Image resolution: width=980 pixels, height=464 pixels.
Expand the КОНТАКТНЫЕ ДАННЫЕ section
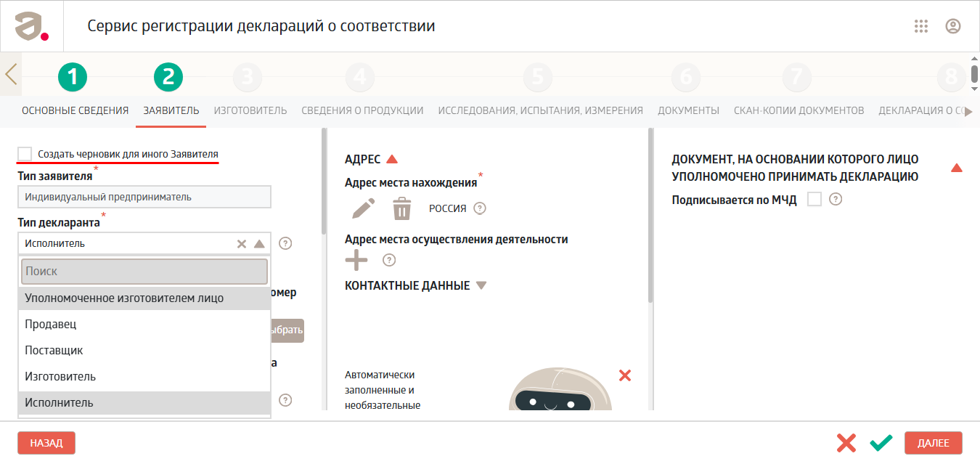pos(480,286)
